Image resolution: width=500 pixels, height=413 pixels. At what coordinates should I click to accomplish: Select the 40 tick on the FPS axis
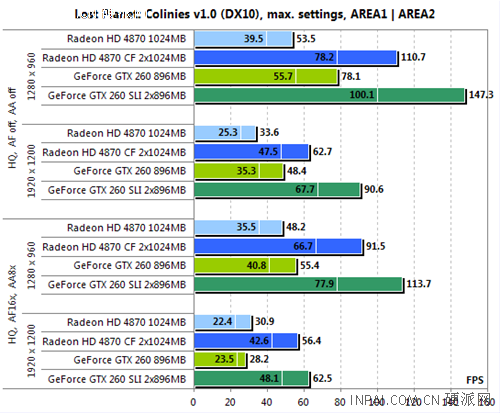267,402
